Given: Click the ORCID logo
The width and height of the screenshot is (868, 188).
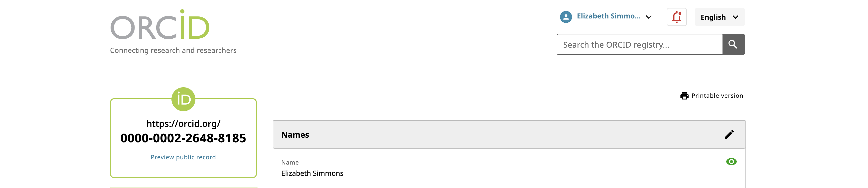Looking at the screenshot, I should [160, 25].
